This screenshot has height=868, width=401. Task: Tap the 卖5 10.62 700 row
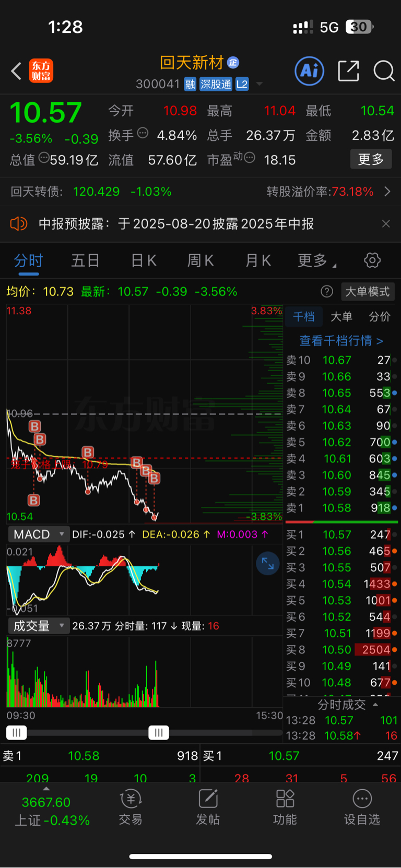342,442
